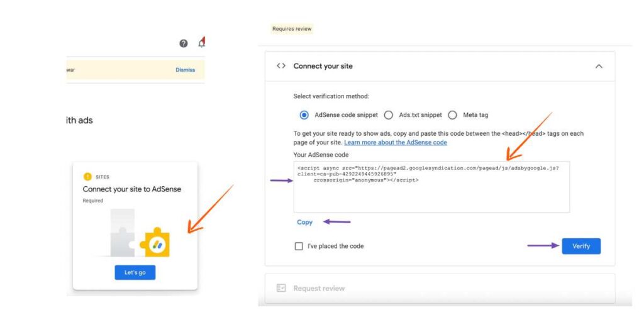644x322 pixels.
Task: Open the notifications bell icon
Action: point(201,43)
